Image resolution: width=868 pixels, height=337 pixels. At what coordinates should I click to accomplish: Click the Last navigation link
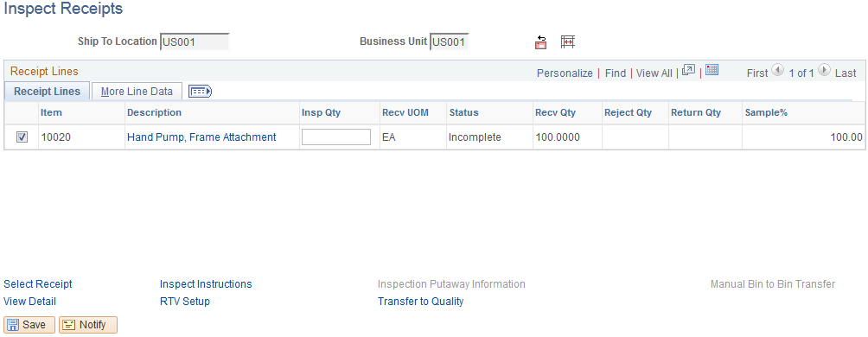coord(846,73)
